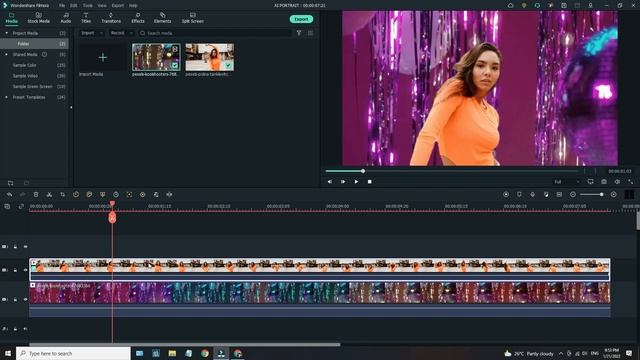
Task: Toggle visibility of the top video track
Action: click(25, 247)
